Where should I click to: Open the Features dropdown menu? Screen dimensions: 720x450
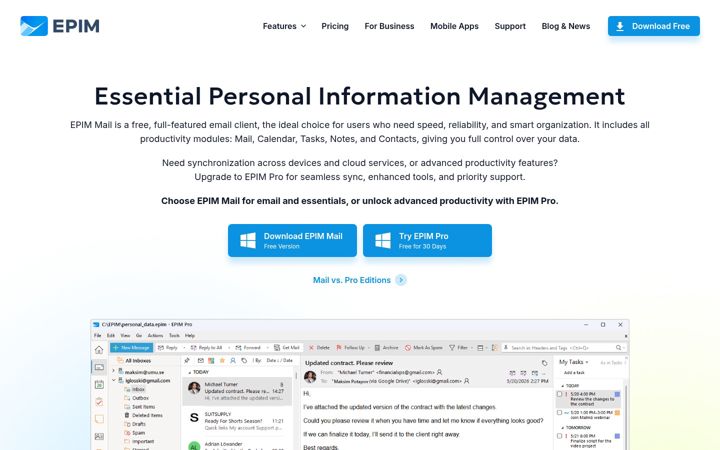pos(284,26)
